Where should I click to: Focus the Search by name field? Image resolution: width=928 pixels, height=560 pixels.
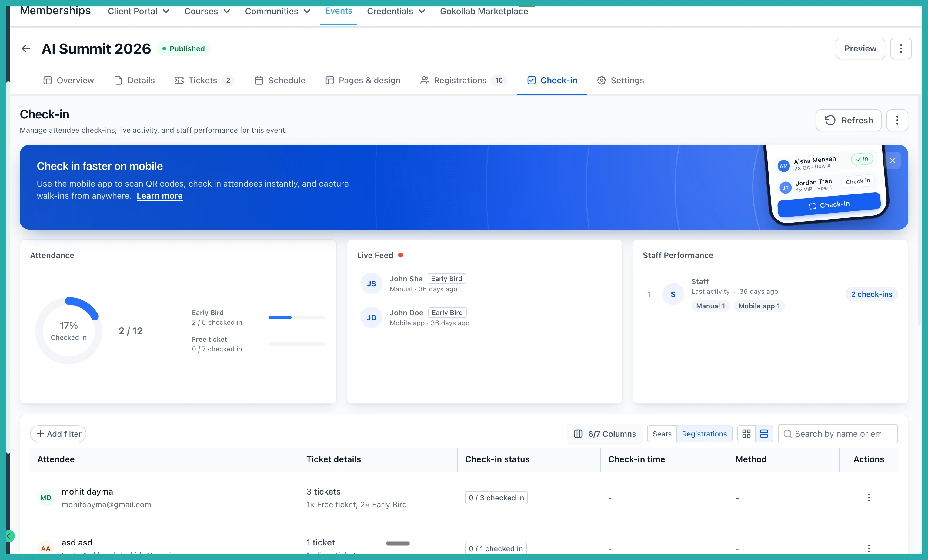[838, 434]
